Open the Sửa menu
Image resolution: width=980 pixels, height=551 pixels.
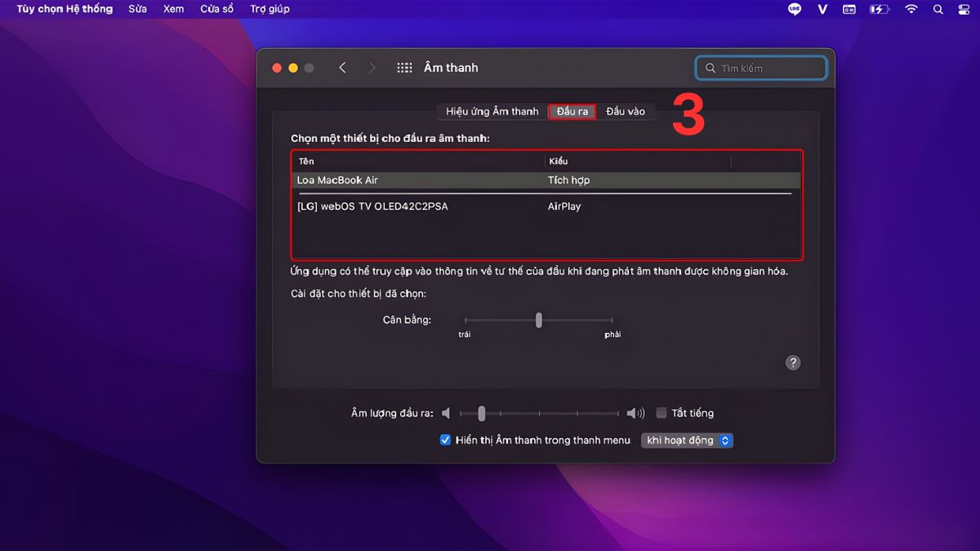[137, 9]
